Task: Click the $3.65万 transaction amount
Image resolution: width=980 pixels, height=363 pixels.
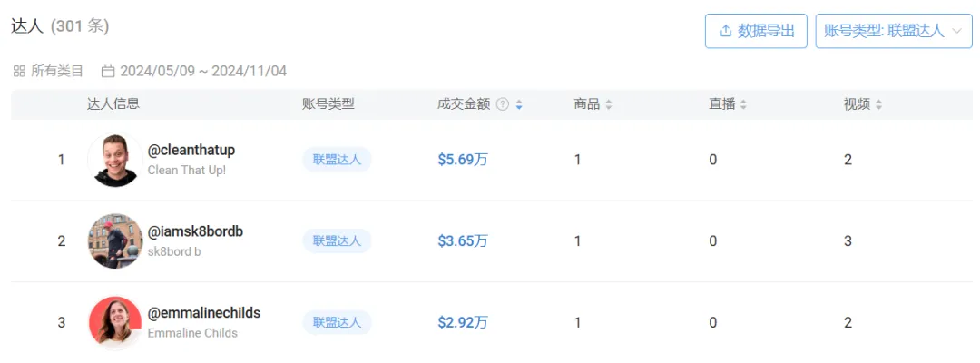Action: coord(463,240)
